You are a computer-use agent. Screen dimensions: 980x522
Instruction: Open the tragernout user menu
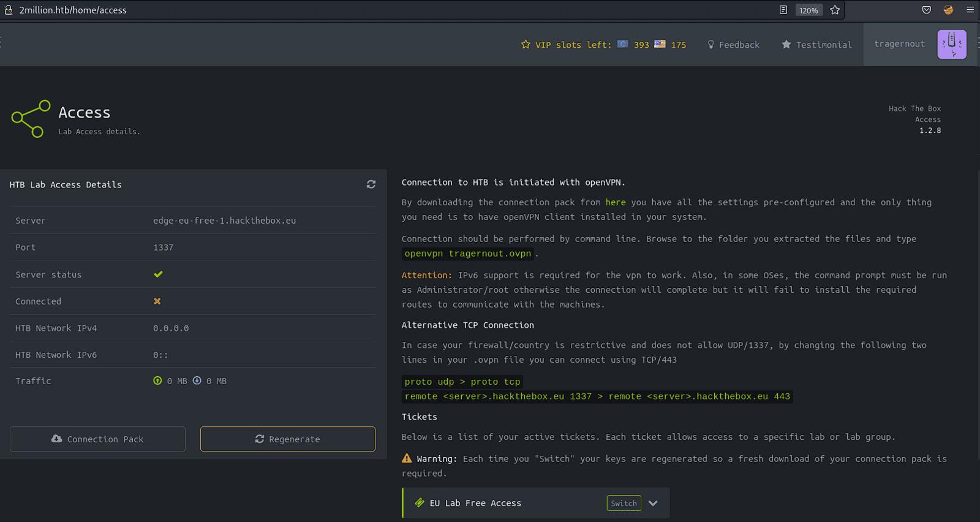pos(900,44)
